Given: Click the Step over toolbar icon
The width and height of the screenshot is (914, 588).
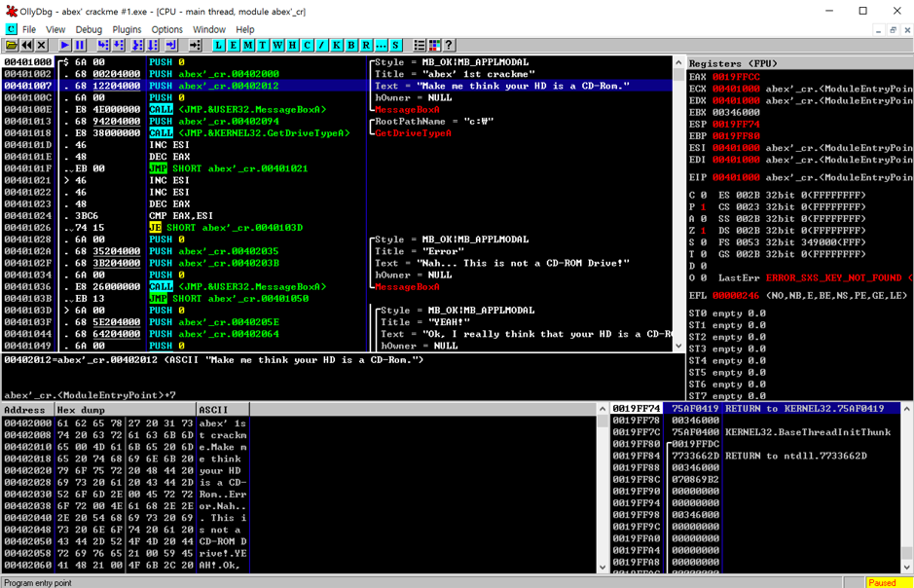Looking at the screenshot, I should [x=119, y=45].
